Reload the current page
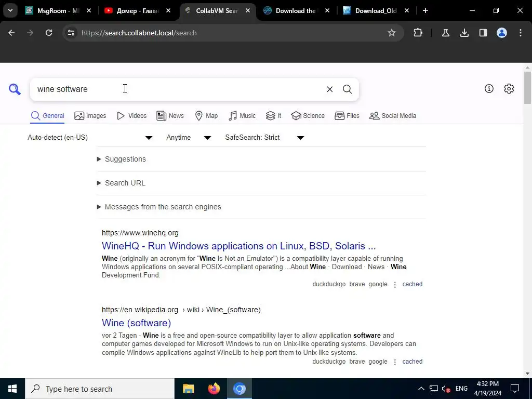Image resolution: width=532 pixels, height=399 pixels. pos(49,33)
